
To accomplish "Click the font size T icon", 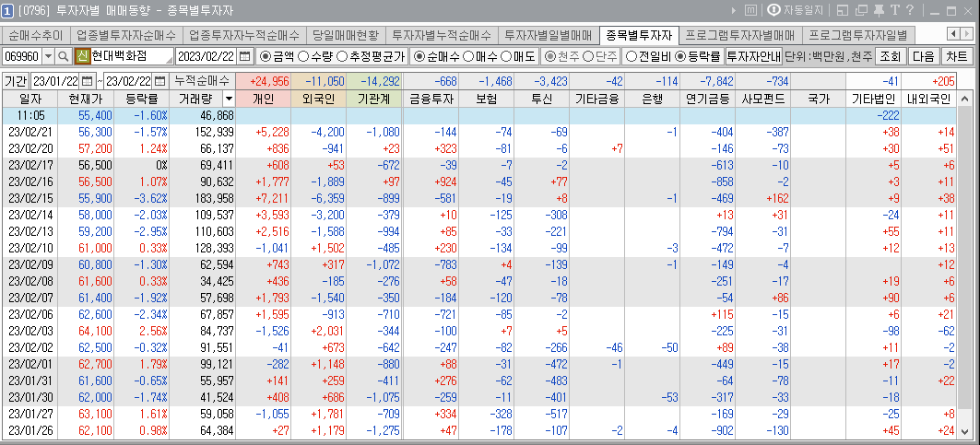I will pyautogui.click(x=894, y=10).
